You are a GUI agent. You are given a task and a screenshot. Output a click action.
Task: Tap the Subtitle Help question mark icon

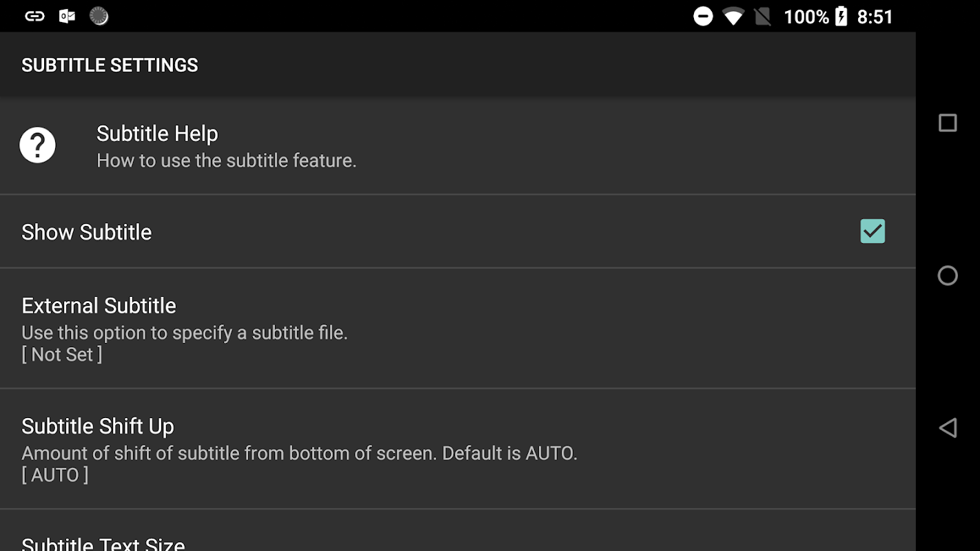pos(37,145)
